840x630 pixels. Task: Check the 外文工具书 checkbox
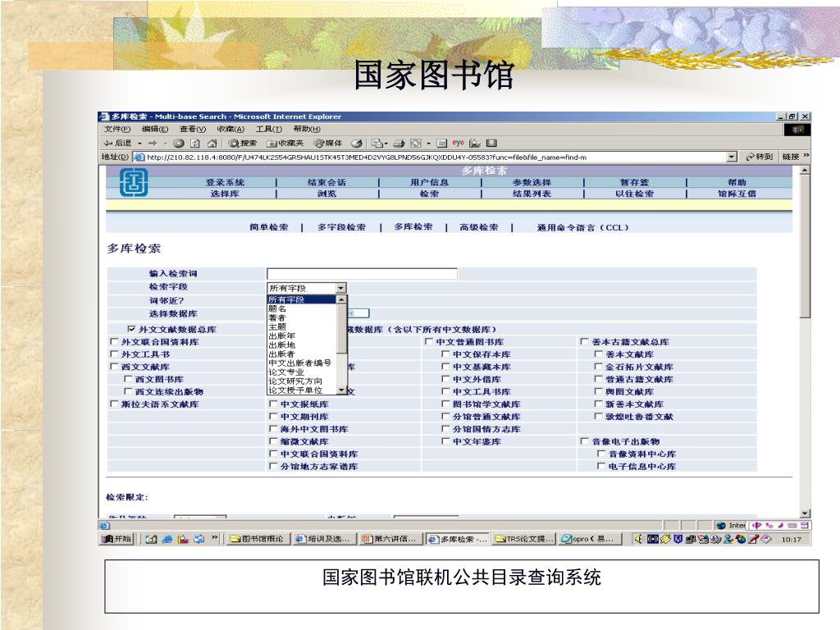pyautogui.click(x=113, y=354)
